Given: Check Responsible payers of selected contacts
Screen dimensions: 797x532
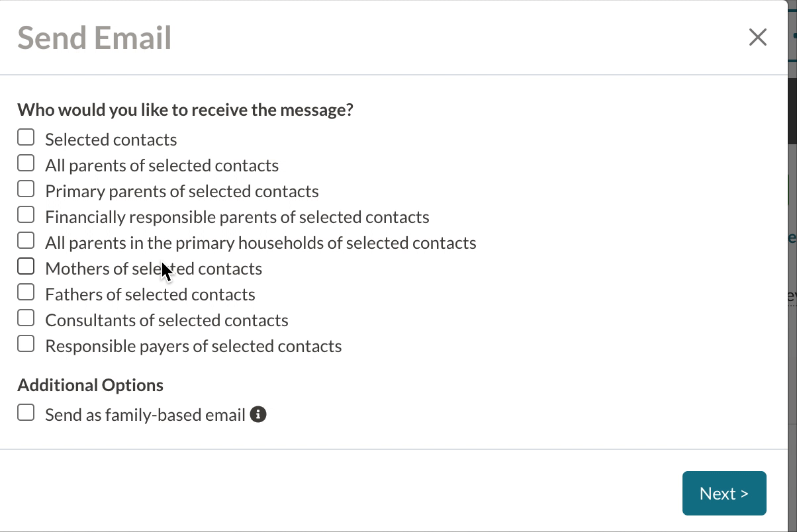Looking at the screenshot, I should tap(26, 343).
